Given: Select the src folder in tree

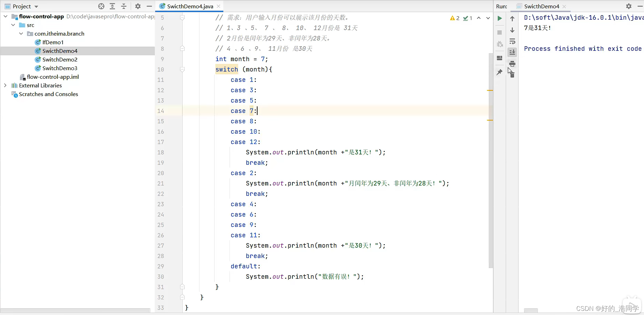Looking at the screenshot, I should (30, 25).
